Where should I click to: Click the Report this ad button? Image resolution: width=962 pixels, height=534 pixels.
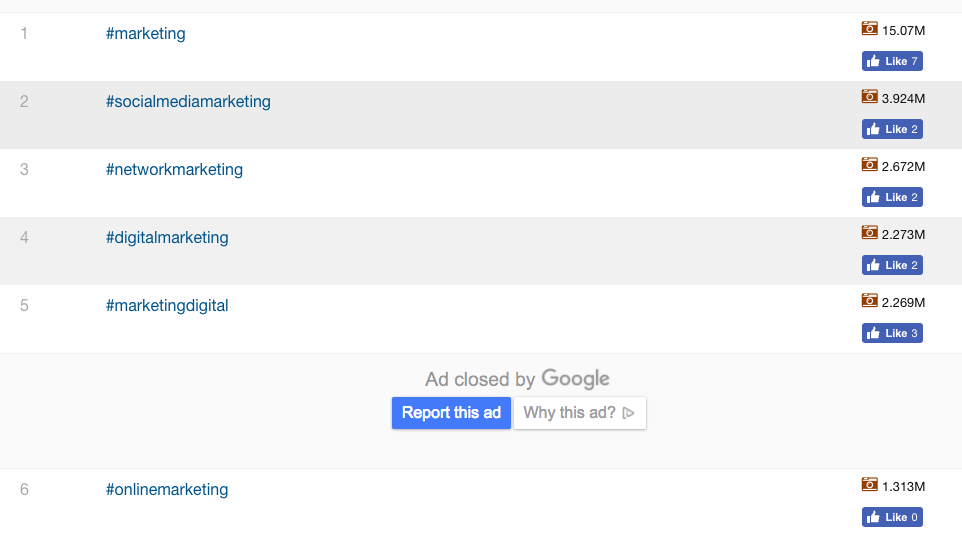click(x=451, y=413)
